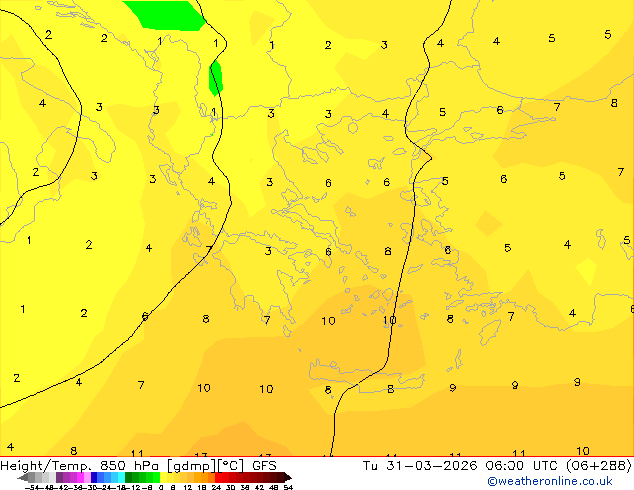Click the forecast offset '(06+288)' text
The width and height of the screenshot is (634, 490).
[x=599, y=466]
